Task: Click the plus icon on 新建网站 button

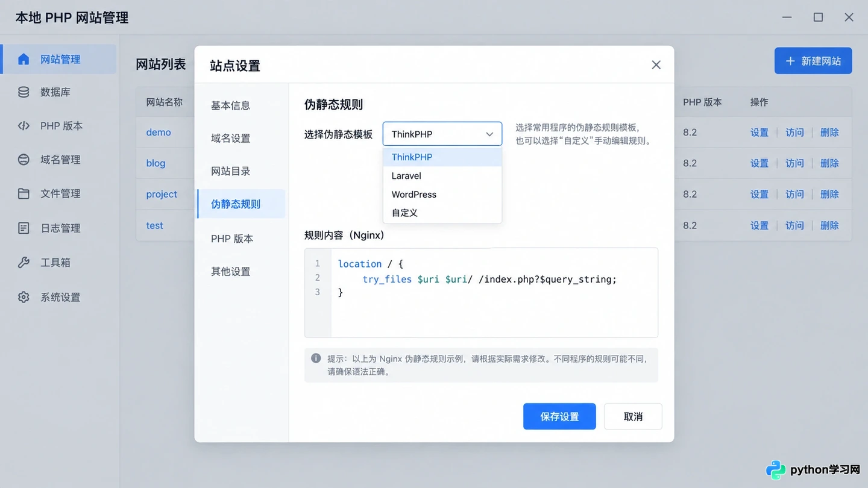Action: point(790,61)
